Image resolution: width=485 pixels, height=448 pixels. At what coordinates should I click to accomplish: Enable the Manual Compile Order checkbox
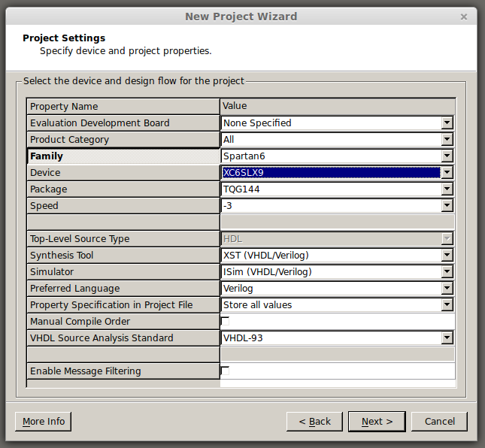[x=226, y=321]
